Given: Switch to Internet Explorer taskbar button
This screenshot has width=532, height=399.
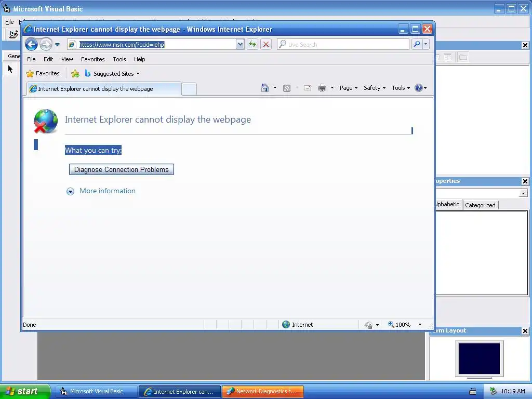Looking at the screenshot, I should (x=180, y=392).
